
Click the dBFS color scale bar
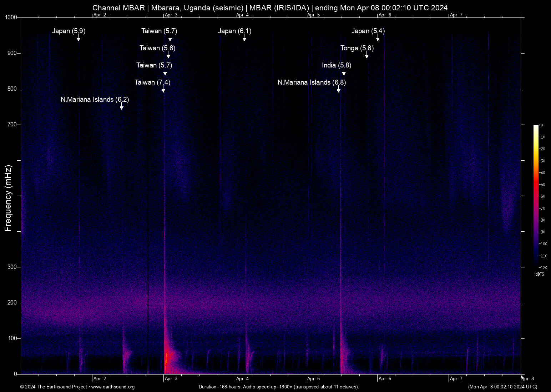click(x=536, y=196)
